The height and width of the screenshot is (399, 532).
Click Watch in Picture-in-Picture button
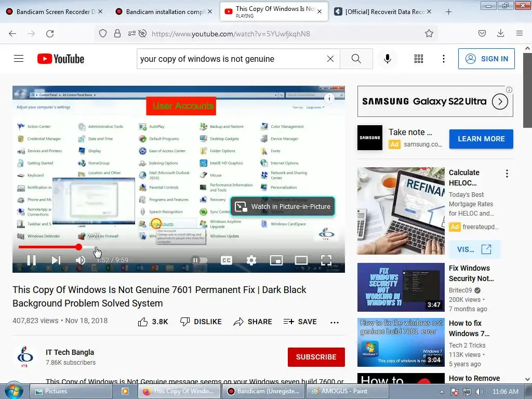point(283,206)
